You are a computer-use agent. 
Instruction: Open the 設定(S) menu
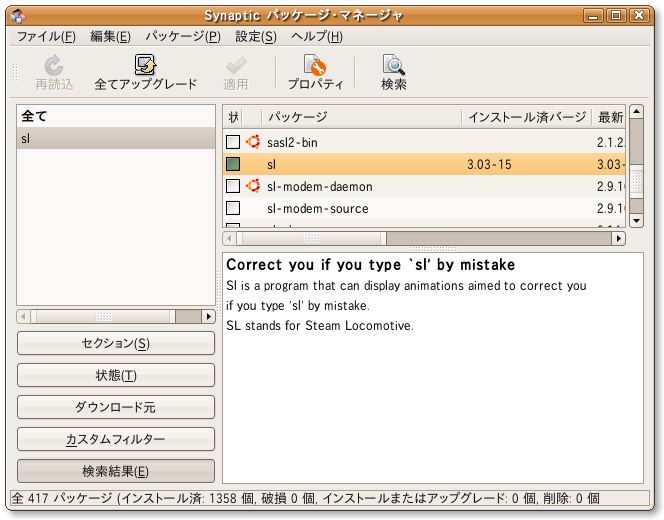(x=256, y=36)
